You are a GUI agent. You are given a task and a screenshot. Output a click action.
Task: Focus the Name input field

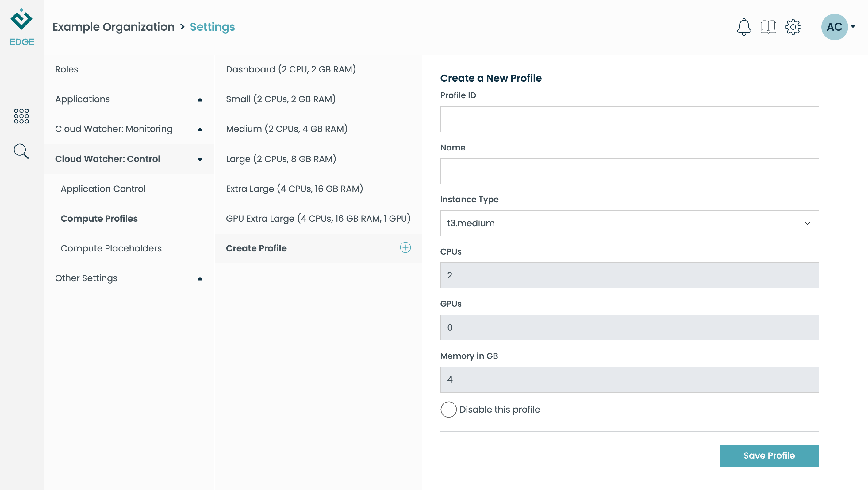(629, 171)
